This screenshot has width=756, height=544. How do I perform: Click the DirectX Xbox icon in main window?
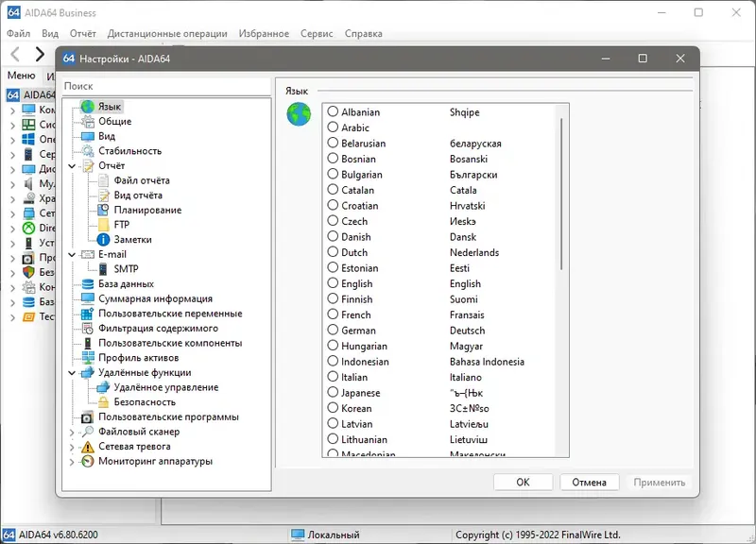coord(29,228)
